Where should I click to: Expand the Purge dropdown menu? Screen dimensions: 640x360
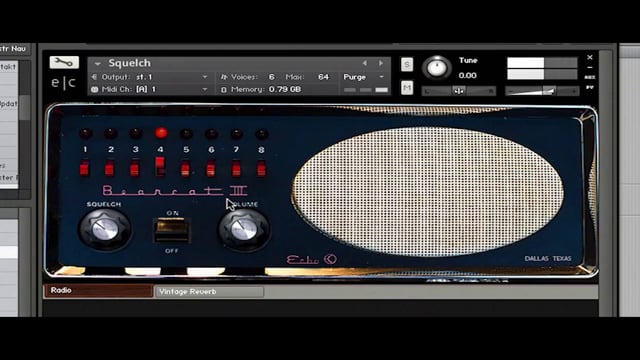tap(382, 77)
